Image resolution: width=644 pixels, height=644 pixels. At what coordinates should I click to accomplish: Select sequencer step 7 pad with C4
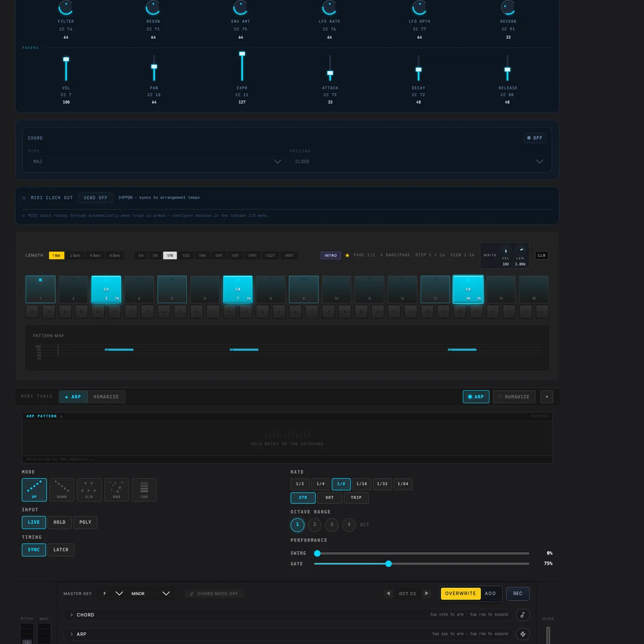click(238, 290)
